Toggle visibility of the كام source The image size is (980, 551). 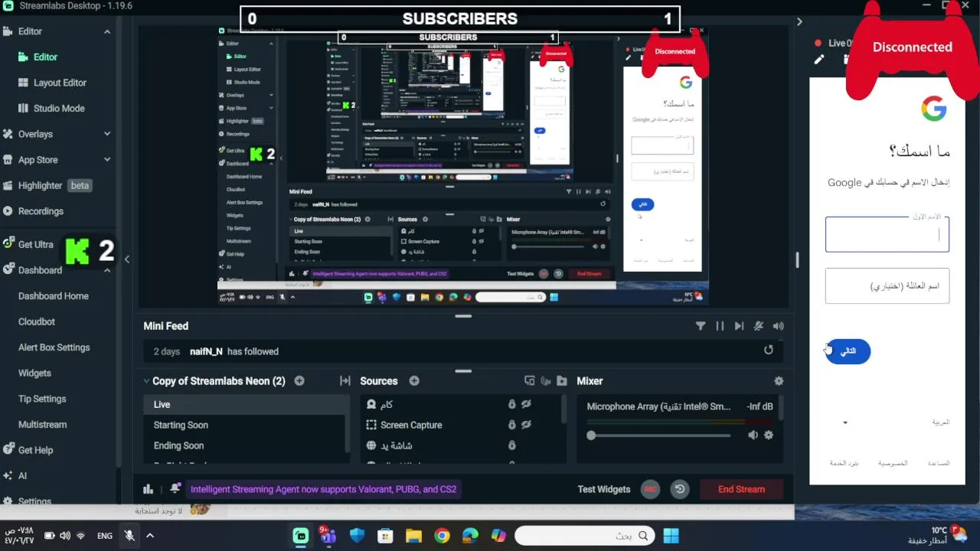tap(527, 404)
